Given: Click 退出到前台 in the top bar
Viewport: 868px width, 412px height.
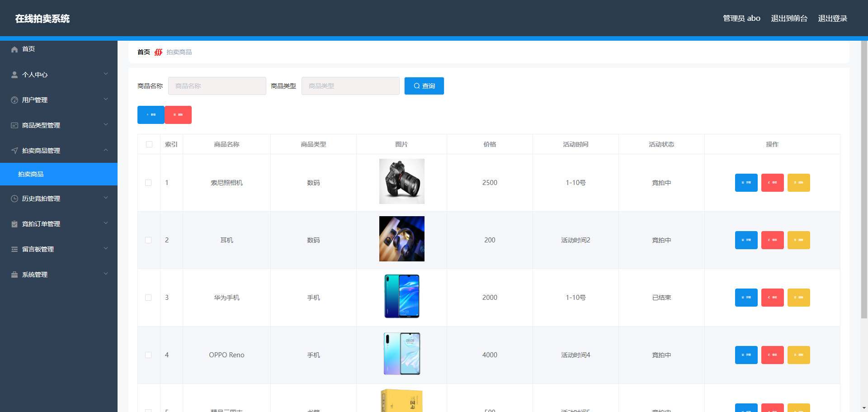Looking at the screenshot, I should pyautogui.click(x=789, y=19).
